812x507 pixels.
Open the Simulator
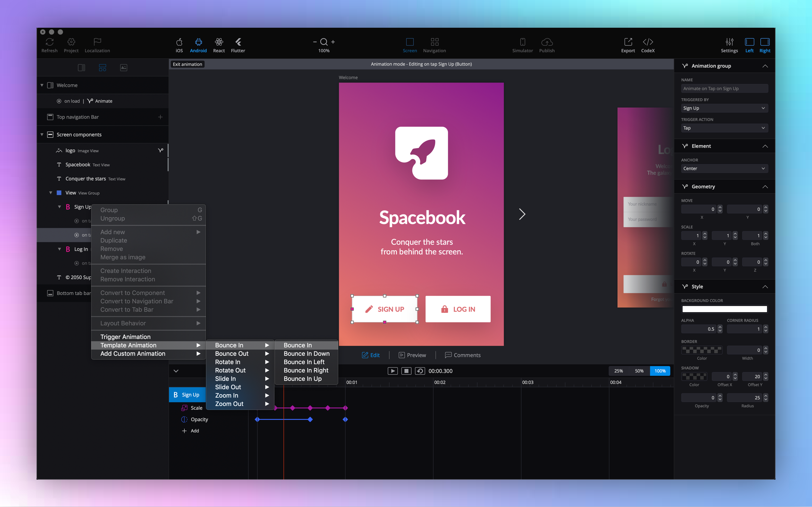tap(522, 42)
